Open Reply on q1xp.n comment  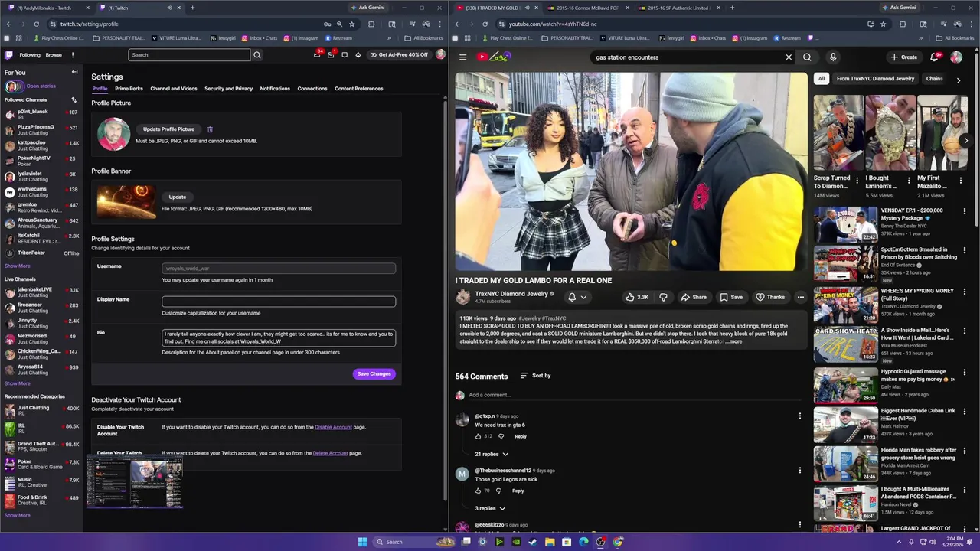[521, 436]
